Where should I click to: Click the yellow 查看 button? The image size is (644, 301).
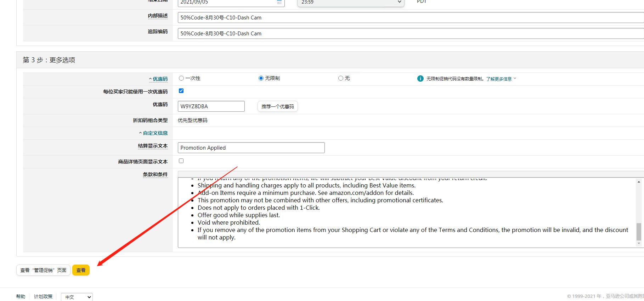81,270
